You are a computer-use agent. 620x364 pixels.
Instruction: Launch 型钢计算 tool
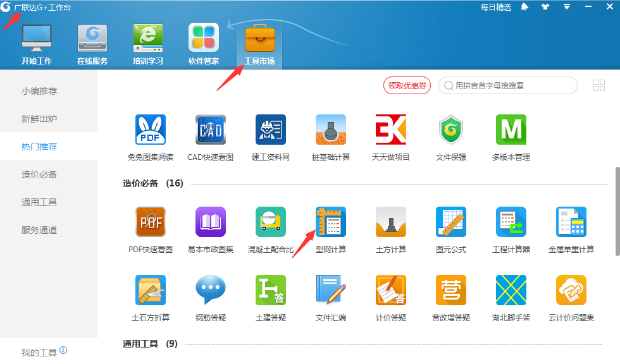pyautogui.click(x=330, y=222)
